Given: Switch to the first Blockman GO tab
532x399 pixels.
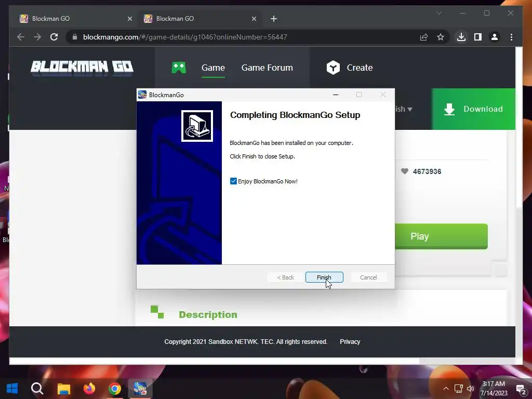Looking at the screenshot, I should click(76, 19).
